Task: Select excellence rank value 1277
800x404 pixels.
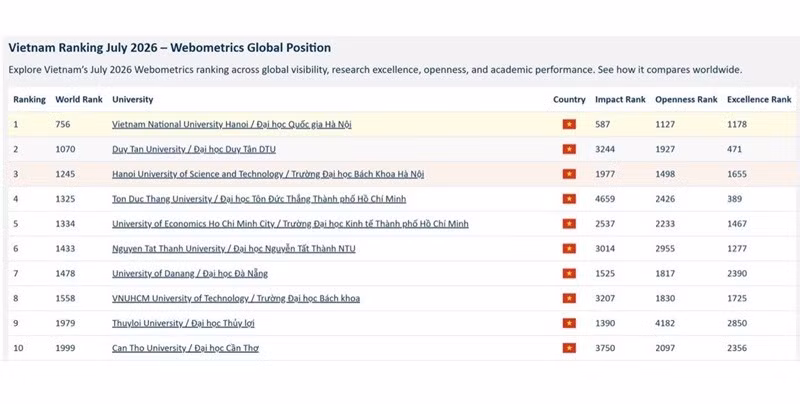Action: (737, 249)
